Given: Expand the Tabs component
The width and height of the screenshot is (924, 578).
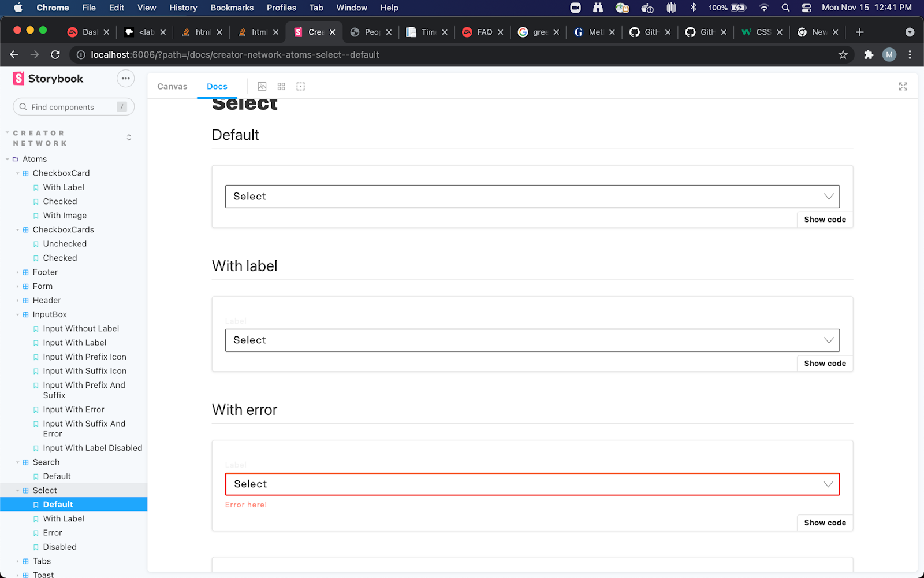Looking at the screenshot, I should coord(42,561).
